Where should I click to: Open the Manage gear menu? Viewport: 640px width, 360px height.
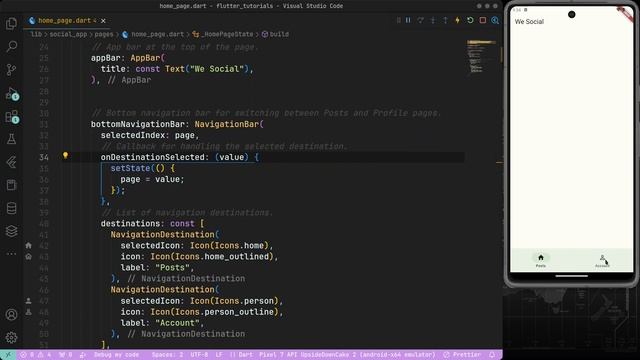[x=11, y=338]
